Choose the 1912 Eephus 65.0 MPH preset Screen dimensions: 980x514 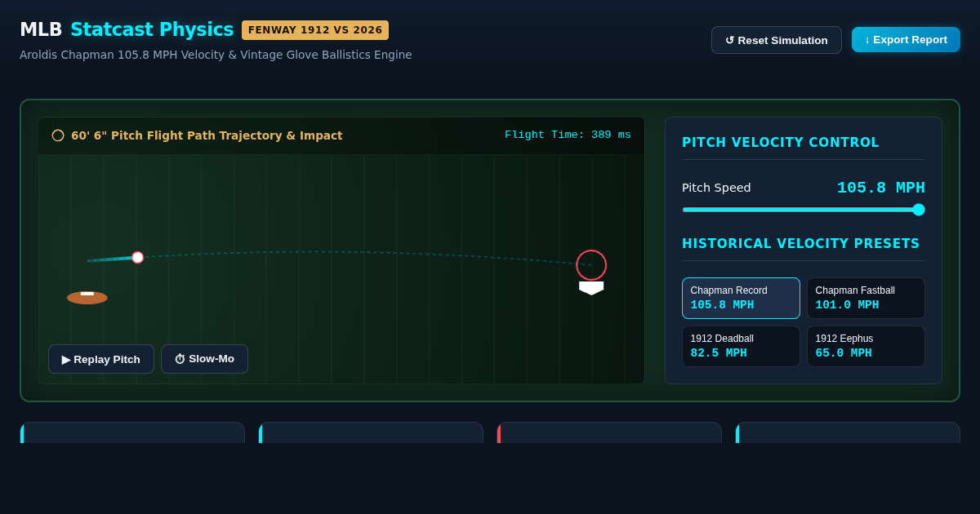(x=866, y=346)
